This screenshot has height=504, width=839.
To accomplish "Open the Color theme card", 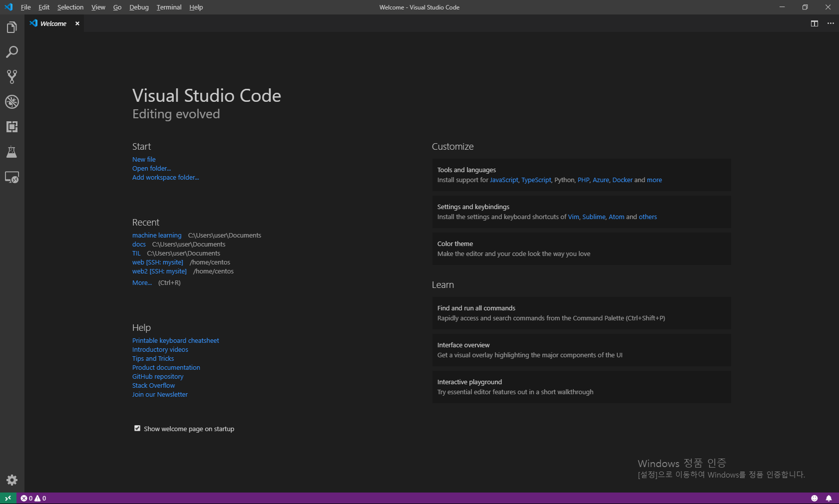I will (581, 249).
